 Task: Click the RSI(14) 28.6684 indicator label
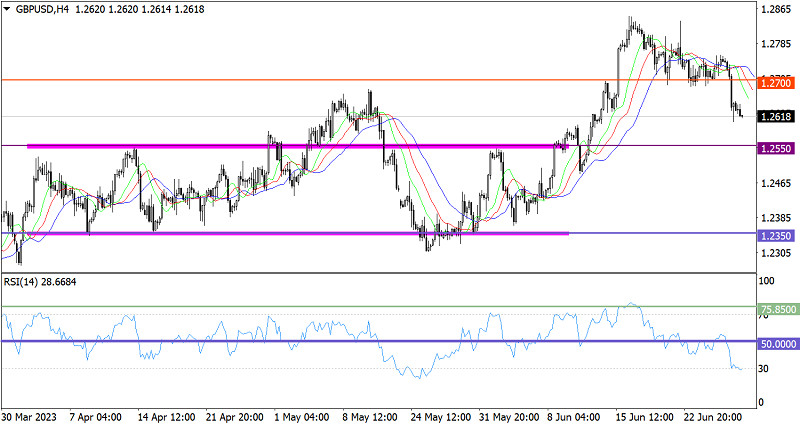point(40,282)
